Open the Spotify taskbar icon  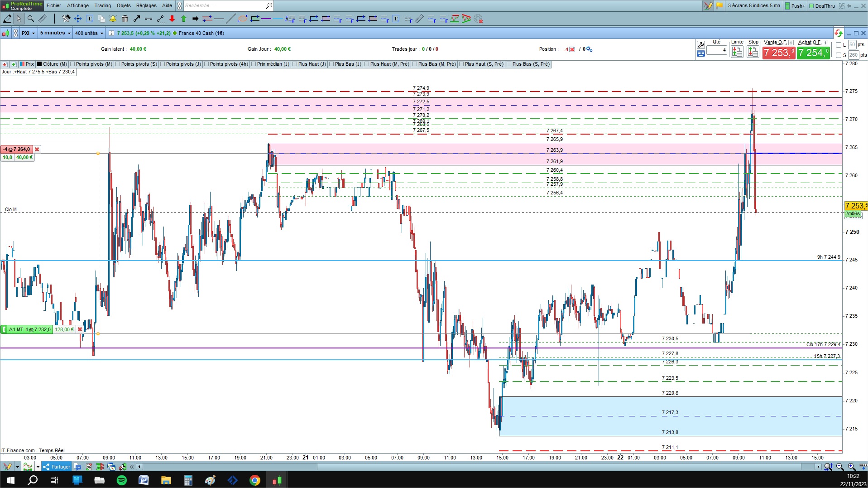(122, 480)
